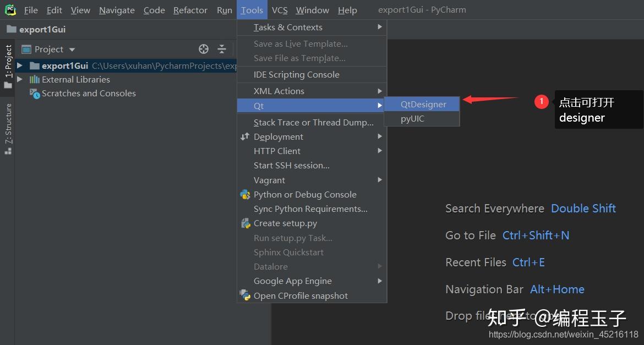Open the 1: Project side tool tab

pyautogui.click(x=8, y=66)
